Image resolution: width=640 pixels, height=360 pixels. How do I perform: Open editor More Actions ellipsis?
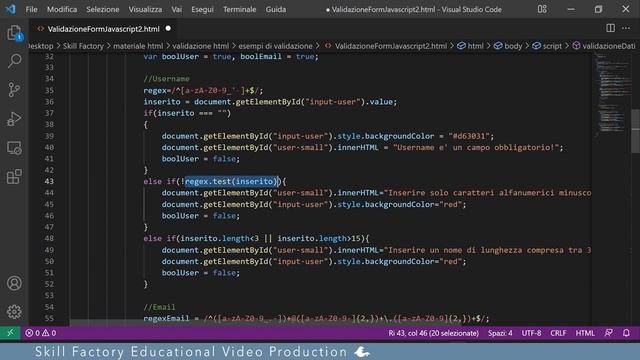tap(626, 28)
